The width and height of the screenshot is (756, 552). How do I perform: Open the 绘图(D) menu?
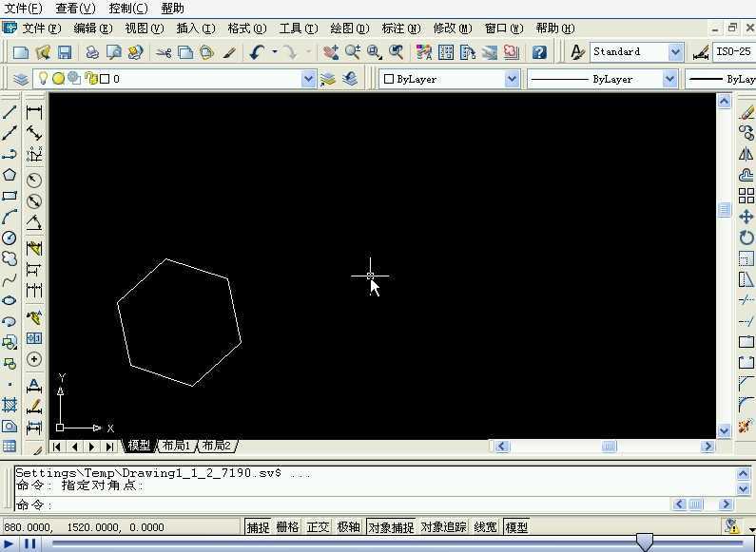[x=350, y=29]
